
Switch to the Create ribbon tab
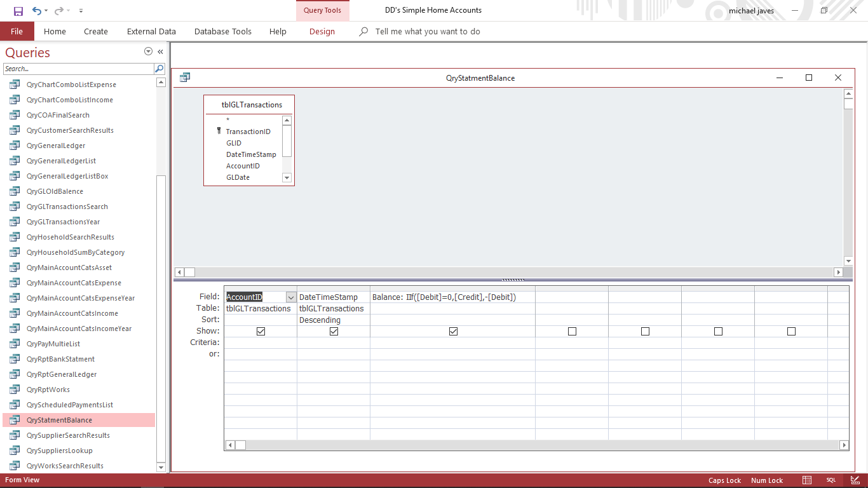click(x=96, y=31)
